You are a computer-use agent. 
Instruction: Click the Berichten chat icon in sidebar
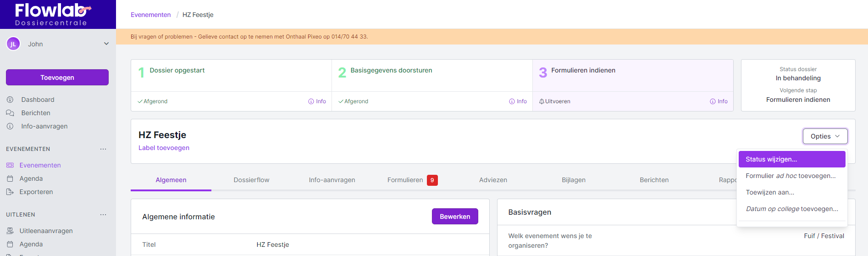pyautogui.click(x=10, y=113)
